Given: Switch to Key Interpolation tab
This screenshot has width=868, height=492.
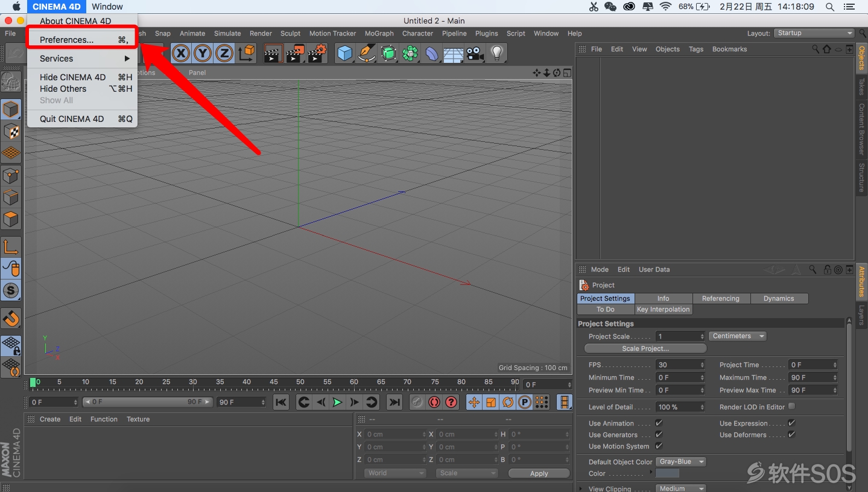Looking at the screenshot, I should tap(663, 309).
